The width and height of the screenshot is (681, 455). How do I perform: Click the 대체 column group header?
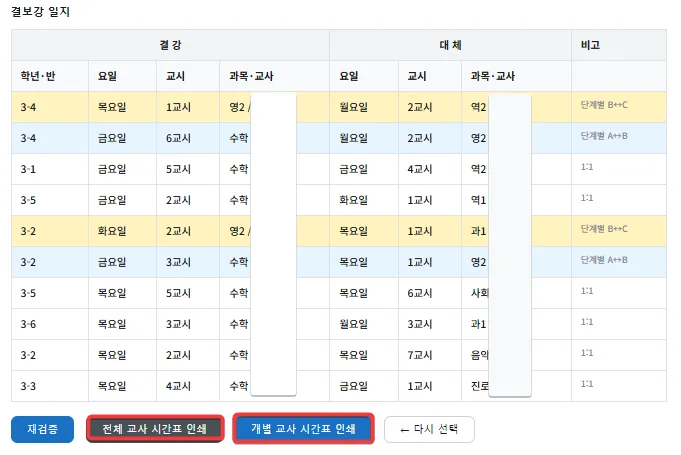point(450,45)
